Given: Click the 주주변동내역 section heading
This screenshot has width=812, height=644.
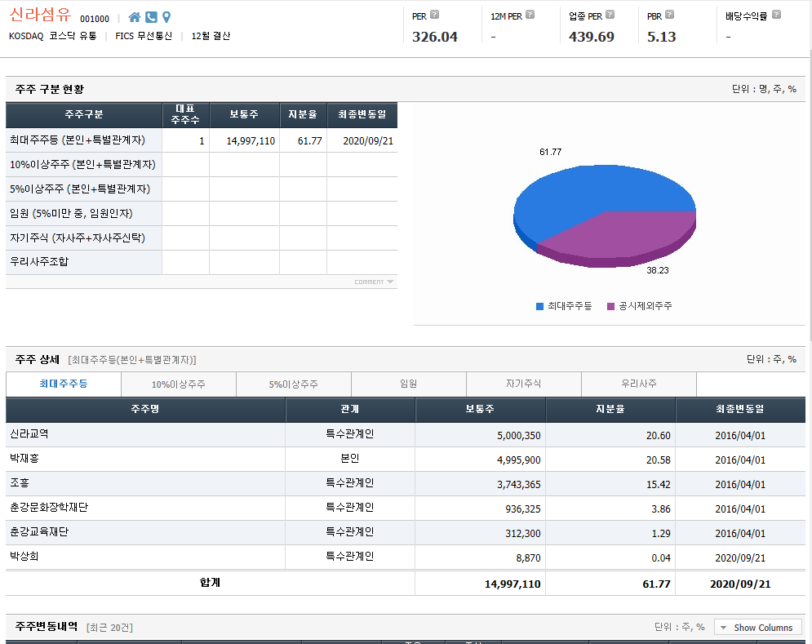Looking at the screenshot, I should click(x=46, y=627).
